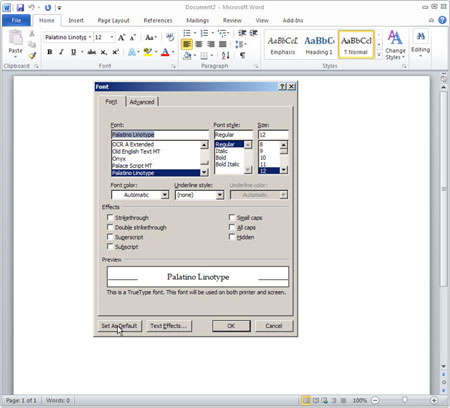450x408 pixels.
Task: Apply the Emphasis style
Action: click(x=283, y=45)
